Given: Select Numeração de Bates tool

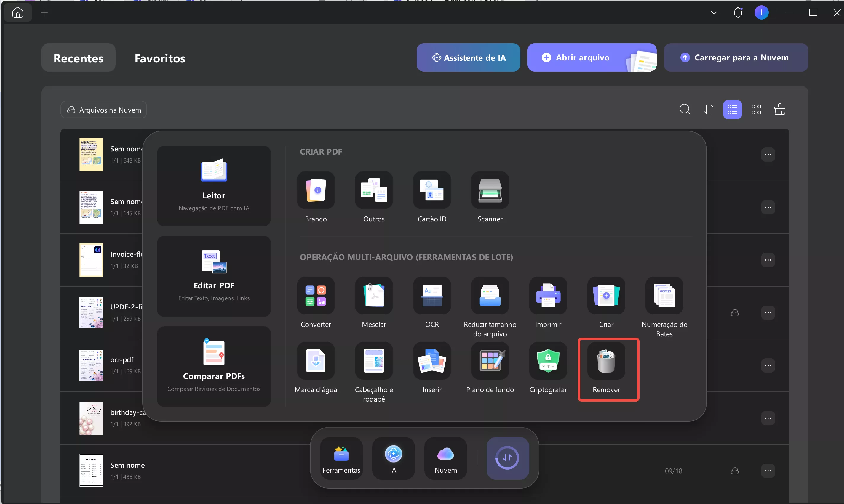Looking at the screenshot, I should [x=664, y=296].
